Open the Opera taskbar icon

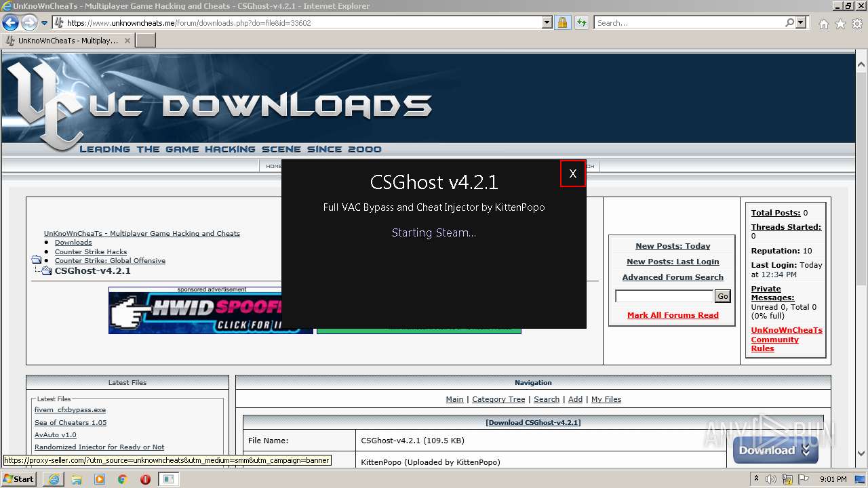(145, 479)
